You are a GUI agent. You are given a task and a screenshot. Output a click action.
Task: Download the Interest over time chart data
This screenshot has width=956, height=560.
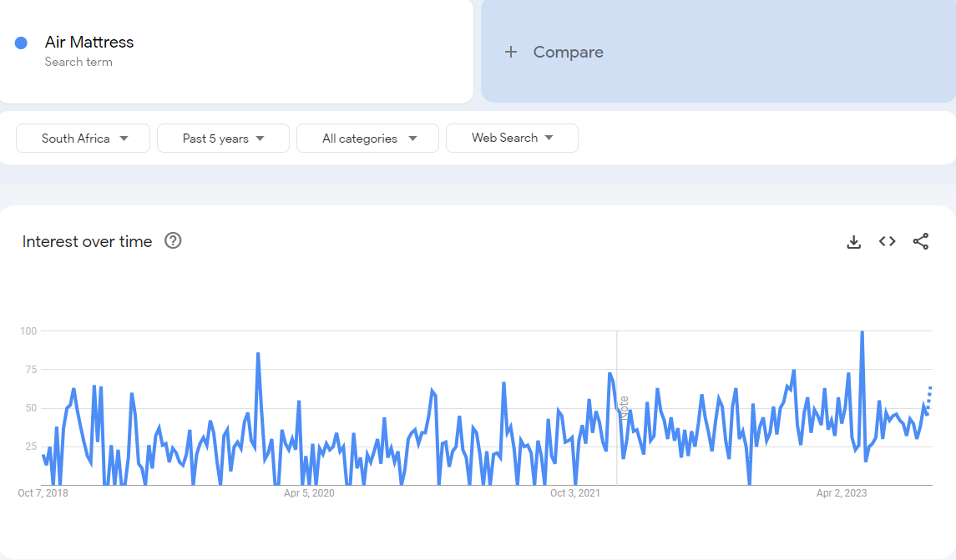click(853, 242)
